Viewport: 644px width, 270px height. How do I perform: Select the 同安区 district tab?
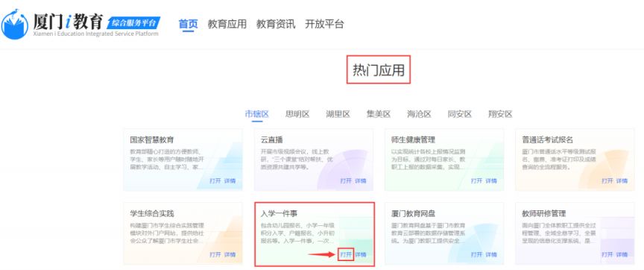click(x=460, y=114)
